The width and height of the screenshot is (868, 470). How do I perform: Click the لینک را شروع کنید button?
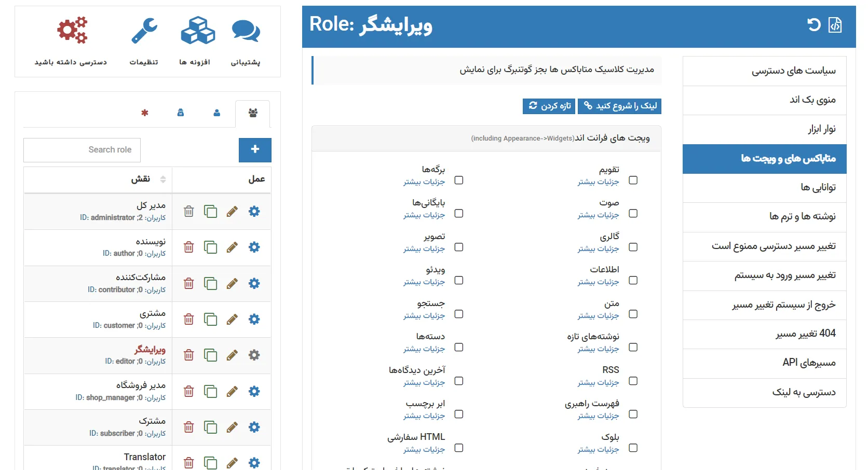pos(619,106)
